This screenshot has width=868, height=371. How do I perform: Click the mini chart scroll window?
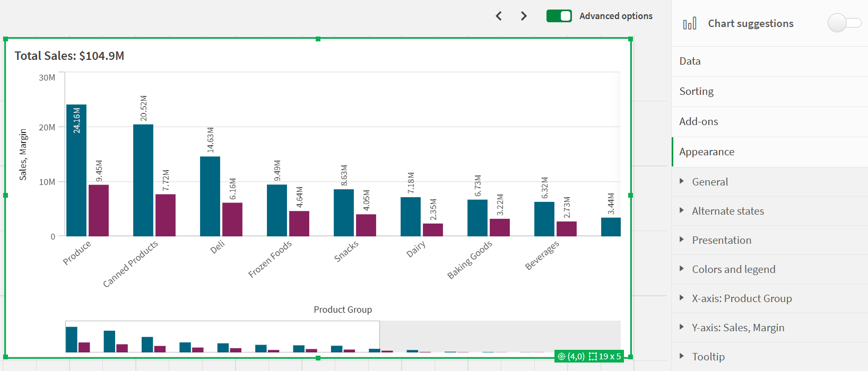pos(222,336)
